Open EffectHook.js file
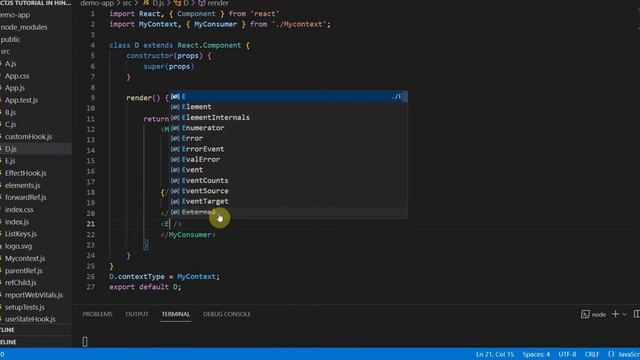 point(26,173)
